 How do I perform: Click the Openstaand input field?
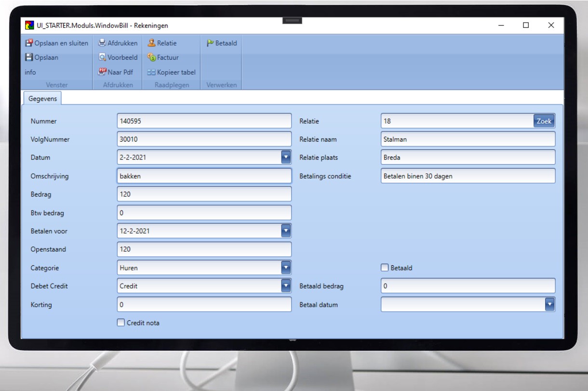204,249
